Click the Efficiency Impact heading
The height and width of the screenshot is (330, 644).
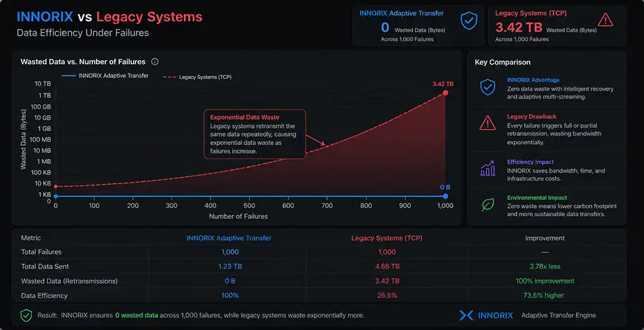(530, 162)
